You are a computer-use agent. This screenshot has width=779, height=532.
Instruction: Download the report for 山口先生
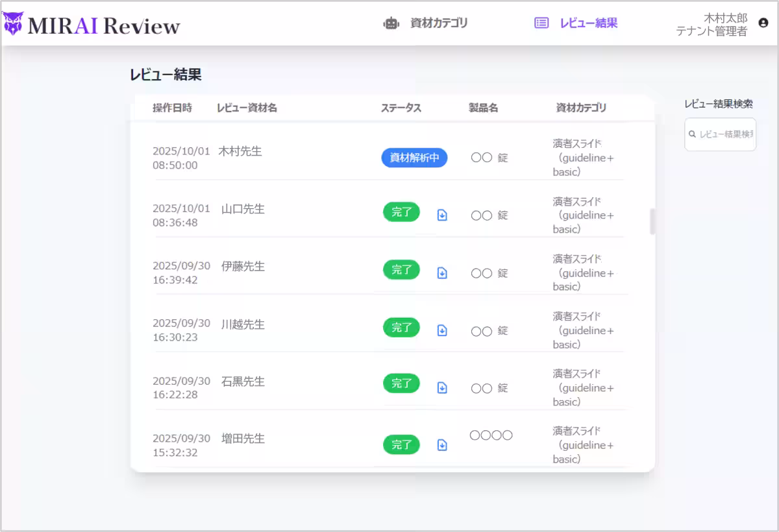pyautogui.click(x=442, y=214)
